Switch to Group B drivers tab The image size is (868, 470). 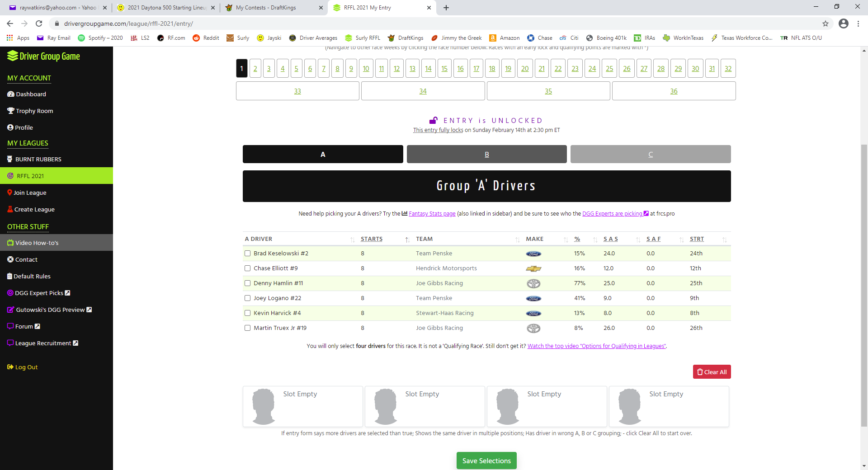[486, 154]
